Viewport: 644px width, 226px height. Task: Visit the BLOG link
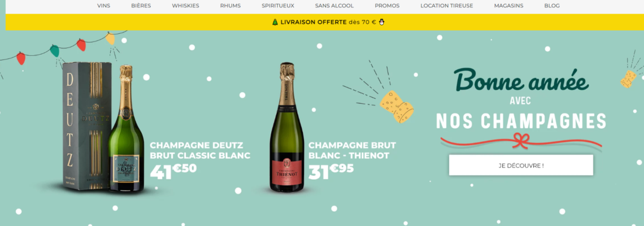pos(551,6)
